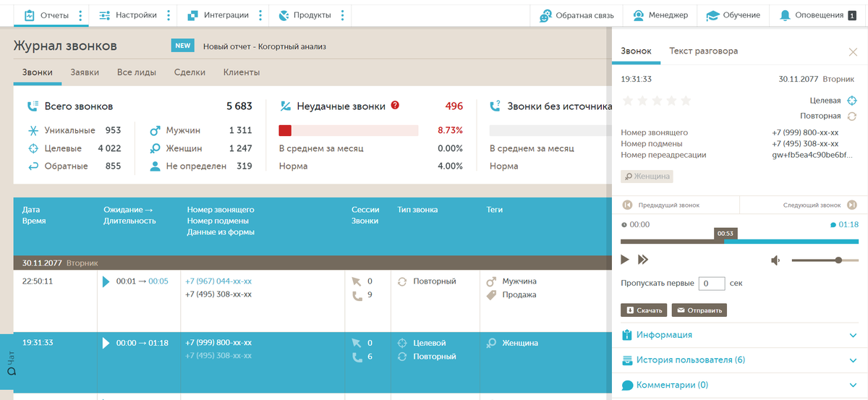Click the Мужчин gender icon
This screenshot has height=400, width=868.
(x=155, y=131)
